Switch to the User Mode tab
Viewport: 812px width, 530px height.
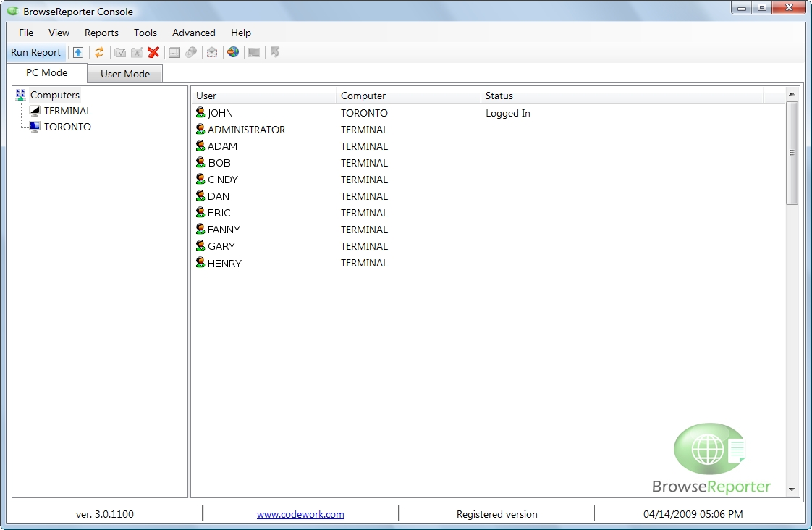124,74
